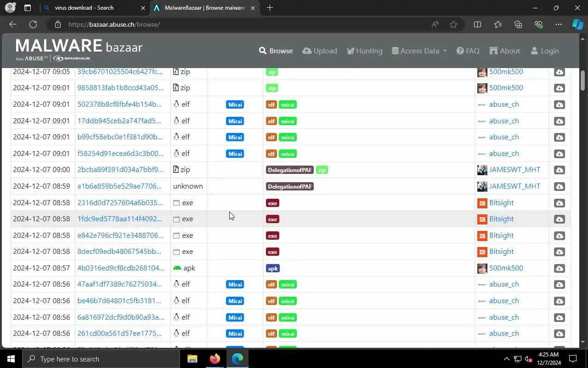Click exe tag in e842e796cf921e3488706 row
This screenshot has height=368, width=588.
[272, 236]
